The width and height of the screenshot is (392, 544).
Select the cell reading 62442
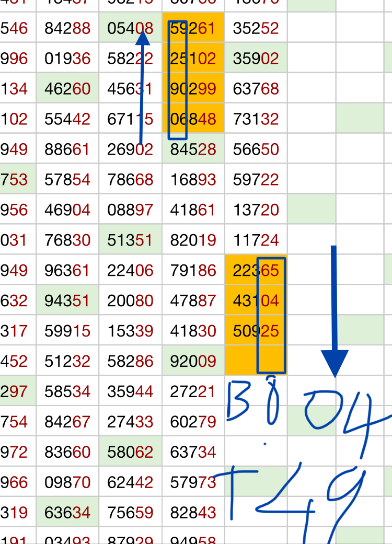pos(131,481)
